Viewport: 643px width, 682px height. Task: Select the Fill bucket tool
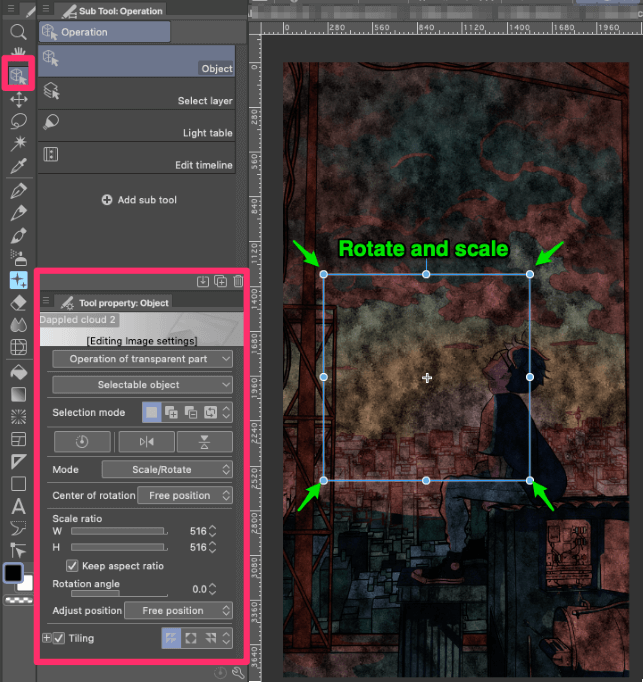19,373
